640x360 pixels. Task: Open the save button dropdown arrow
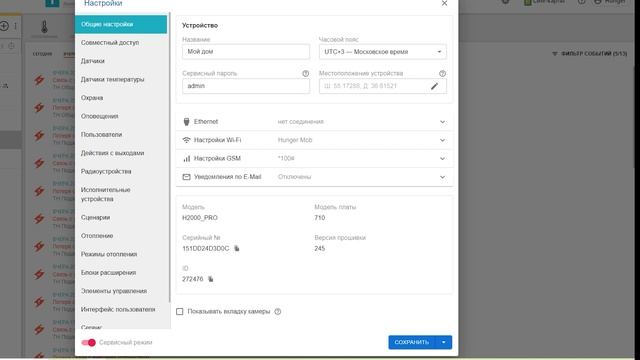click(444, 342)
